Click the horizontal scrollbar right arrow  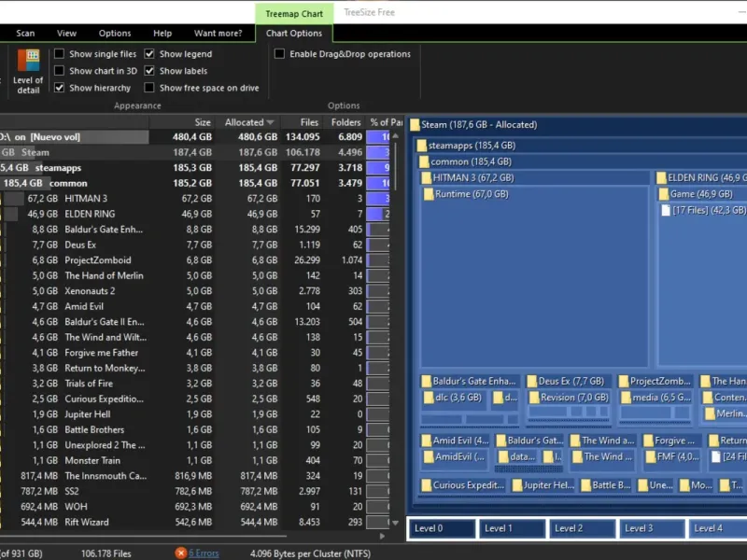(x=382, y=536)
